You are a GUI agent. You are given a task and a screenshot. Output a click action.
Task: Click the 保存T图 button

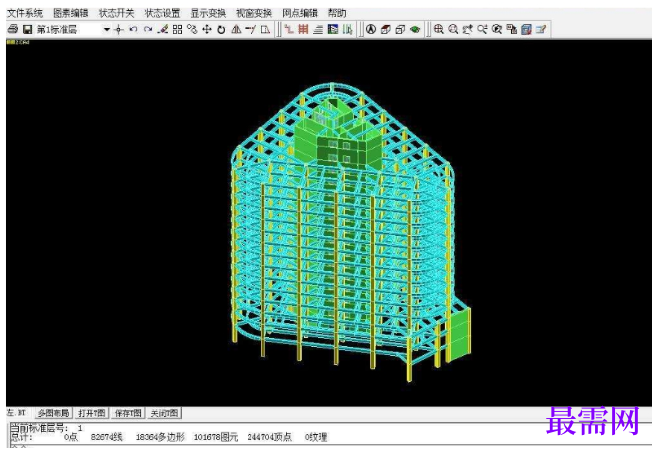pyautogui.click(x=128, y=413)
